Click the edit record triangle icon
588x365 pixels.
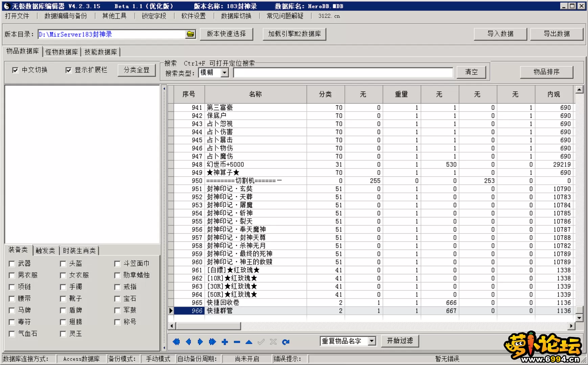[x=249, y=342]
